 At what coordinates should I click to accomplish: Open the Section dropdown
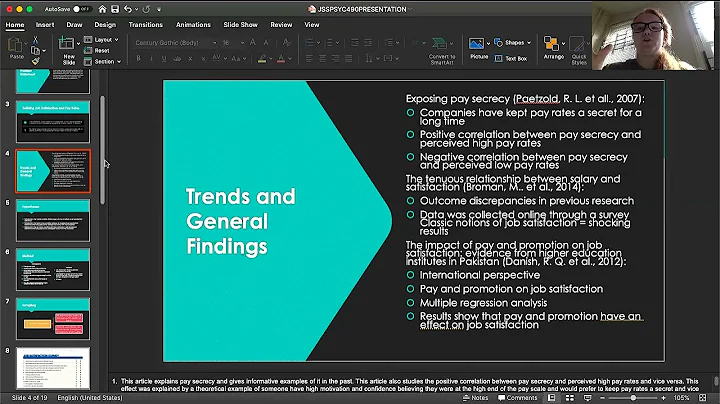(103, 62)
